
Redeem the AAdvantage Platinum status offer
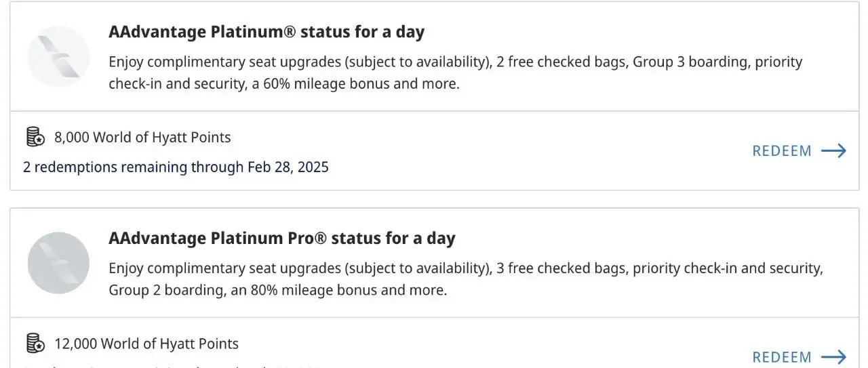[x=782, y=150]
